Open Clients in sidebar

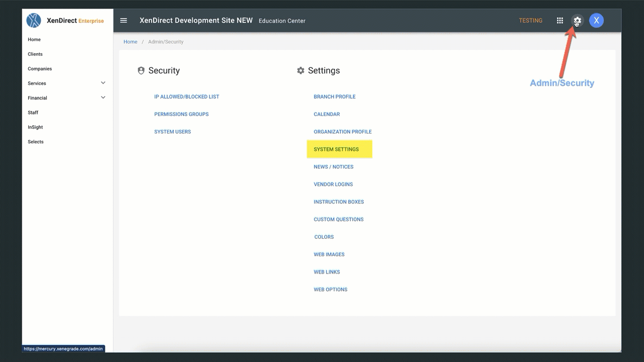click(x=35, y=54)
